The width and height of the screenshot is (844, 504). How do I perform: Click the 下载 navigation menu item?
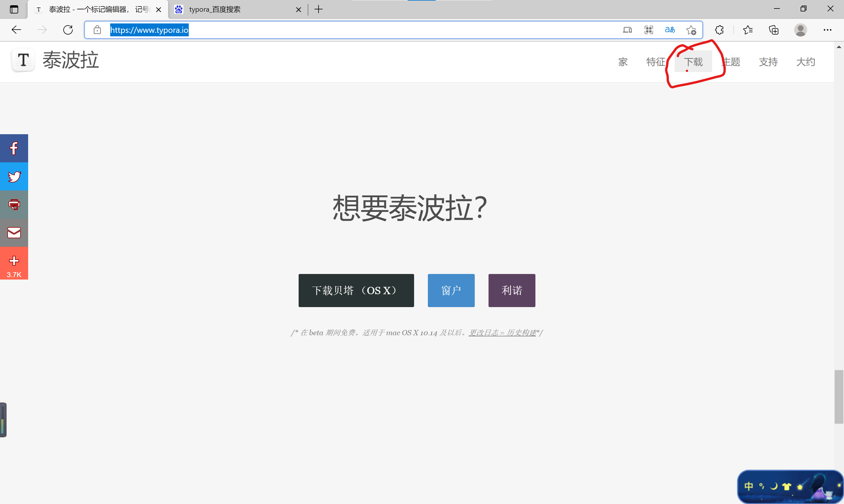pyautogui.click(x=693, y=62)
